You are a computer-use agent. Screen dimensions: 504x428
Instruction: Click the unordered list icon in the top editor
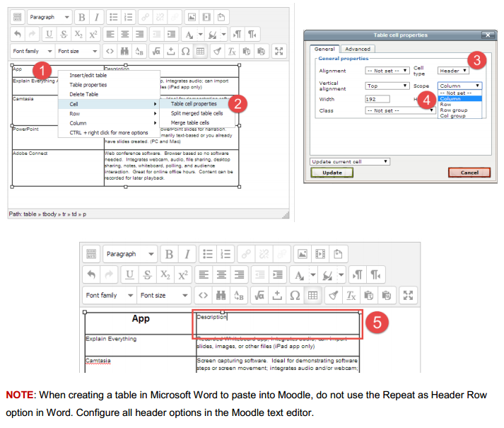pyautogui.click(x=114, y=17)
